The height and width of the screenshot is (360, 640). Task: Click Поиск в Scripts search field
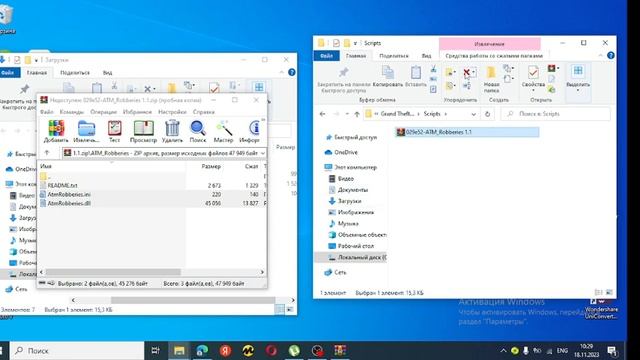[x=555, y=114]
